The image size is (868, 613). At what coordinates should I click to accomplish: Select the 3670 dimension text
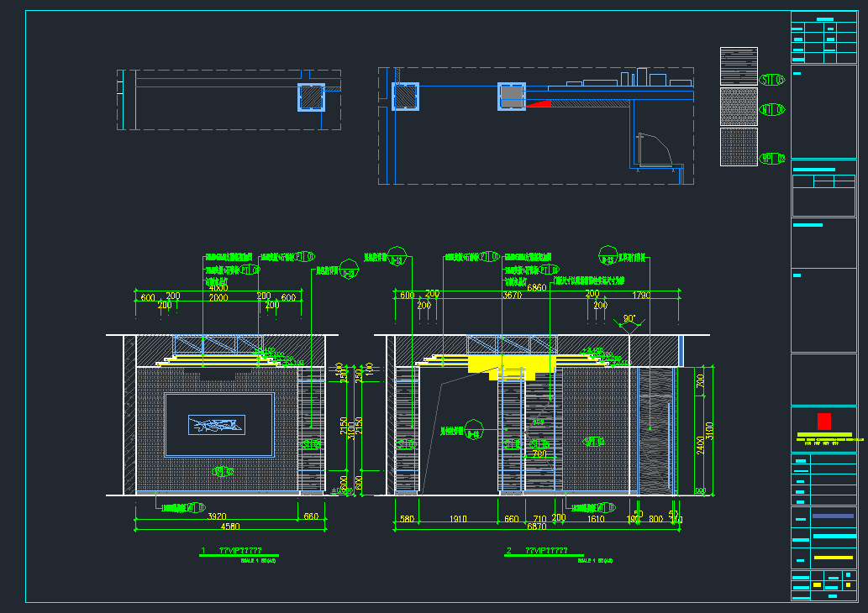point(512,296)
